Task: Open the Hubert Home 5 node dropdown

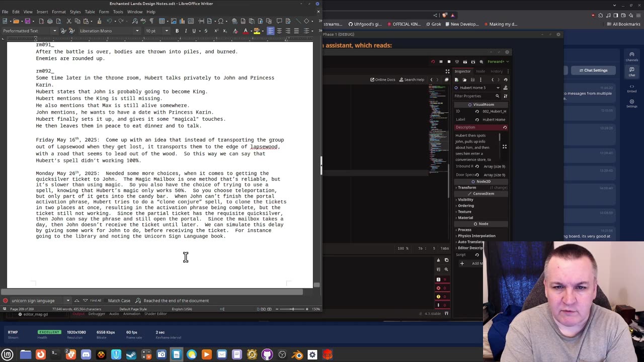Action: coord(477,87)
